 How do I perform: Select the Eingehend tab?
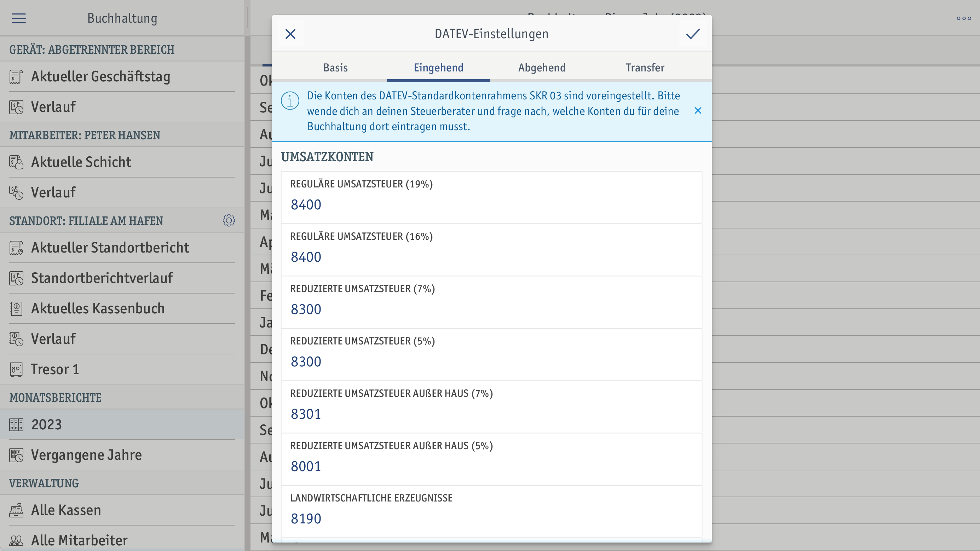click(x=438, y=66)
